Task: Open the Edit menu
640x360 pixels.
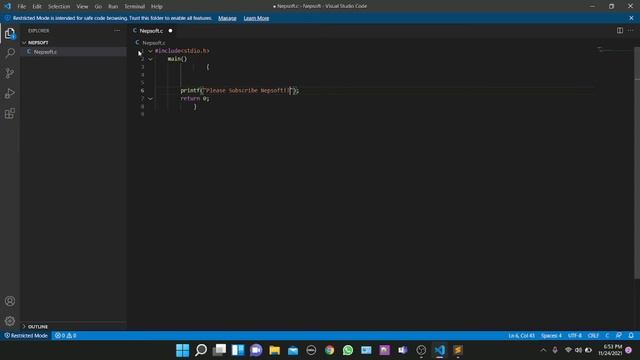Action: point(37,7)
